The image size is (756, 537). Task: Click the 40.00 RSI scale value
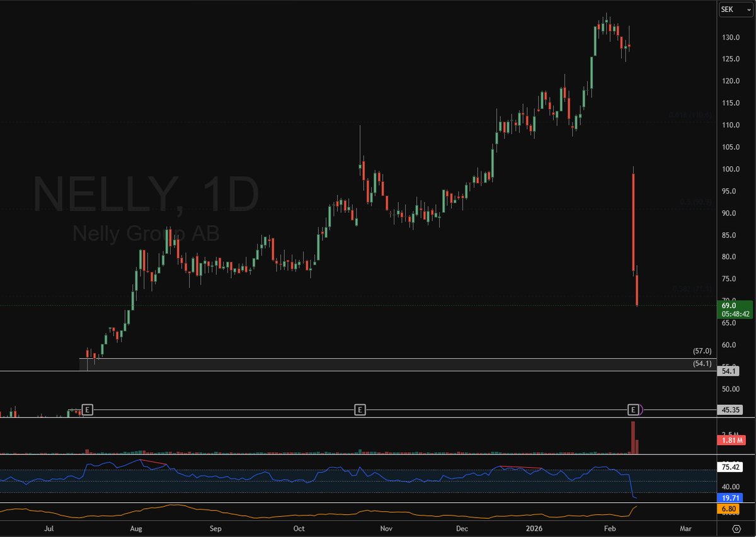pos(730,486)
